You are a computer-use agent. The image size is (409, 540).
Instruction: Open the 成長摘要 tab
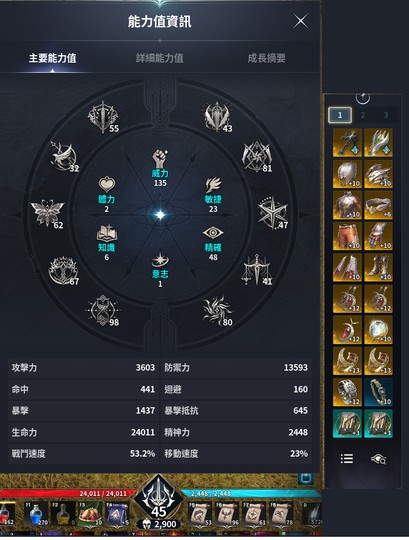coord(266,58)
